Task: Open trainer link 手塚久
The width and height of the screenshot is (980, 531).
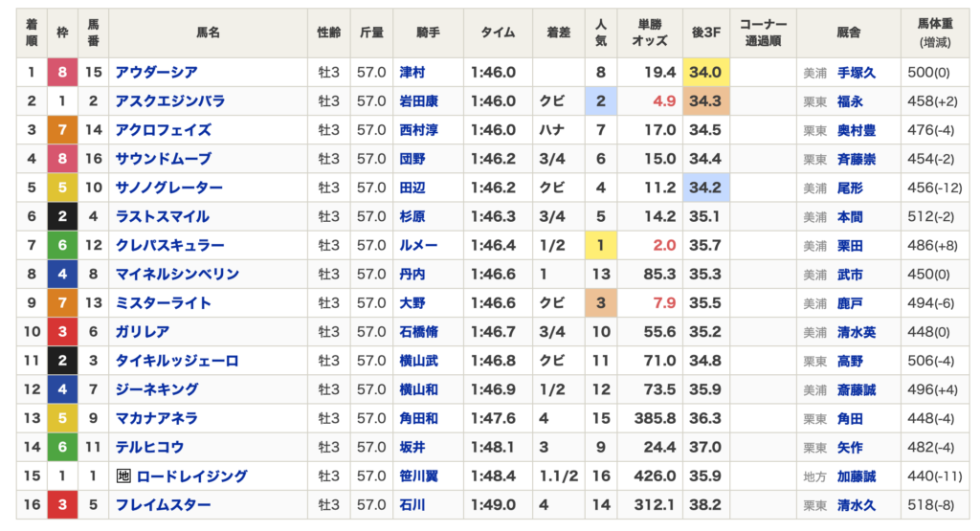Action: tap(856, 73)
